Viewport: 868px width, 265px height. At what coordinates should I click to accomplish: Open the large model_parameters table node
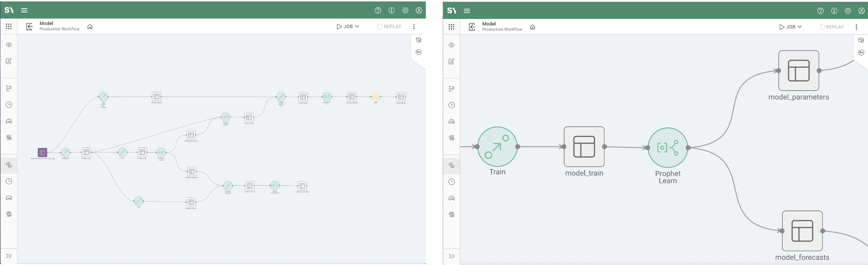coord(798,71)
